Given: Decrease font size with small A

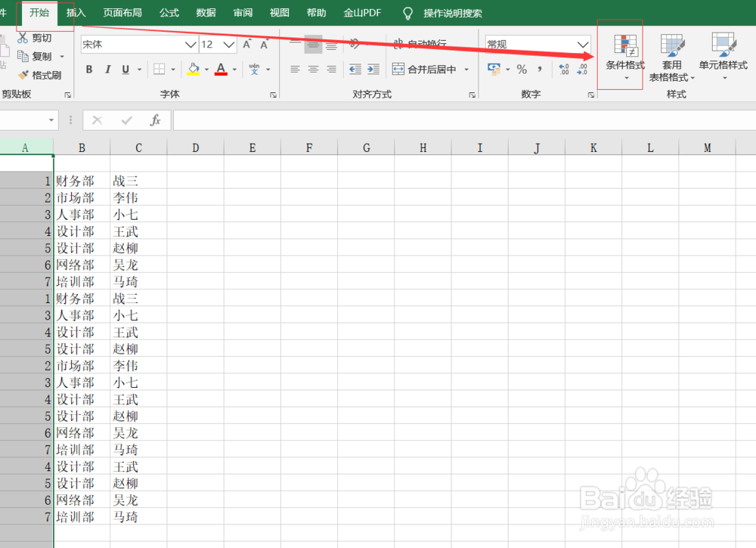Looking at the screenshot, I should [x=264, y=45].
